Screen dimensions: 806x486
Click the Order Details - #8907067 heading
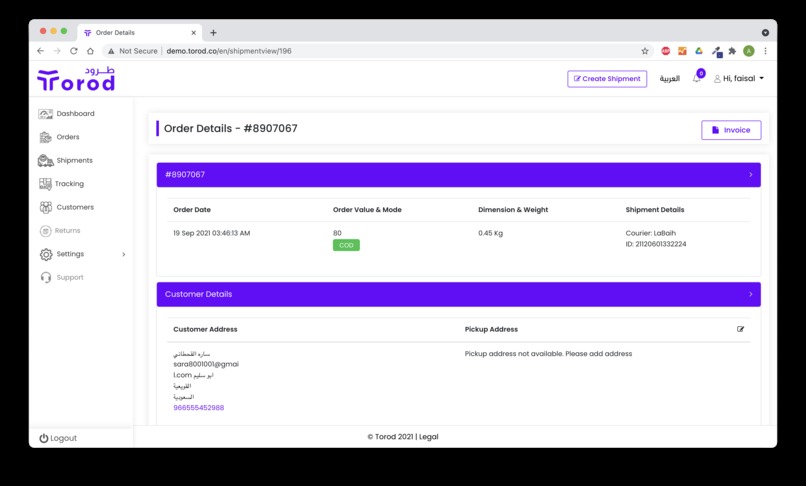tap(231, 129)
